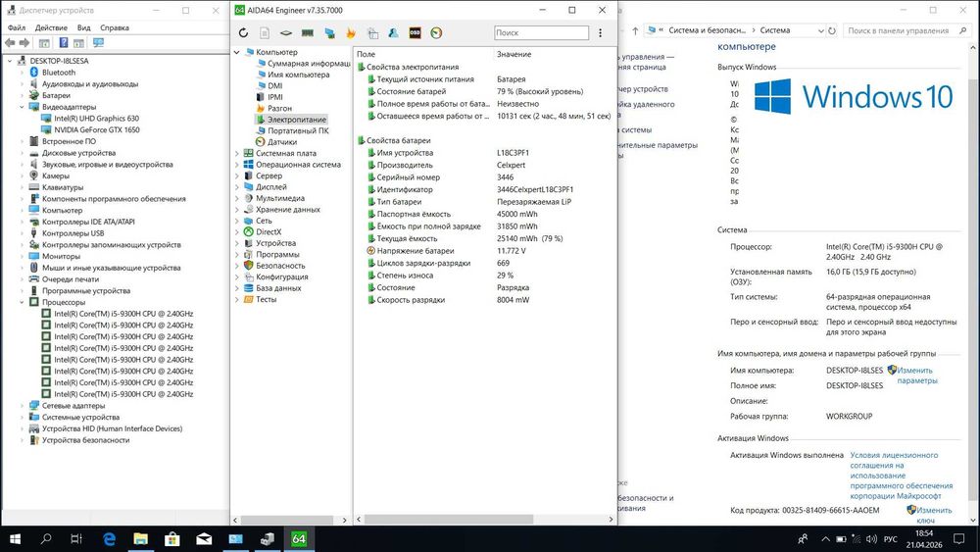Screen dimensions: 980x552
Task: Click the Up arrow in the System window
Action: (x=635, y=30)
